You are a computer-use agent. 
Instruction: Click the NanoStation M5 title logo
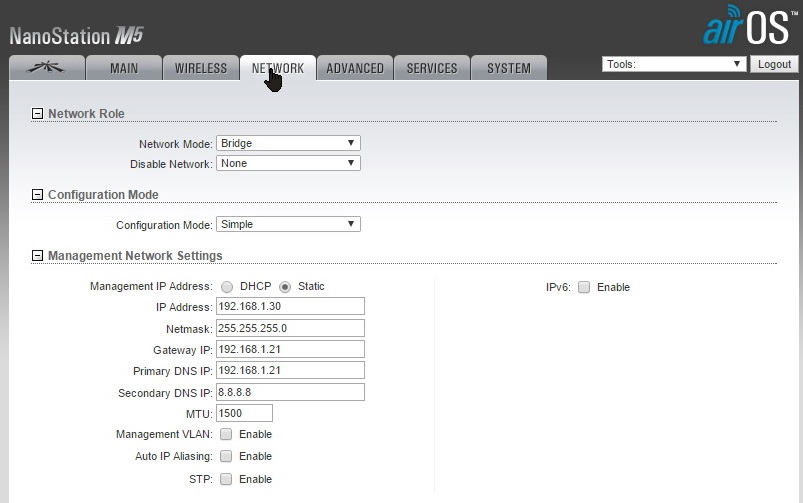point(76,36)
